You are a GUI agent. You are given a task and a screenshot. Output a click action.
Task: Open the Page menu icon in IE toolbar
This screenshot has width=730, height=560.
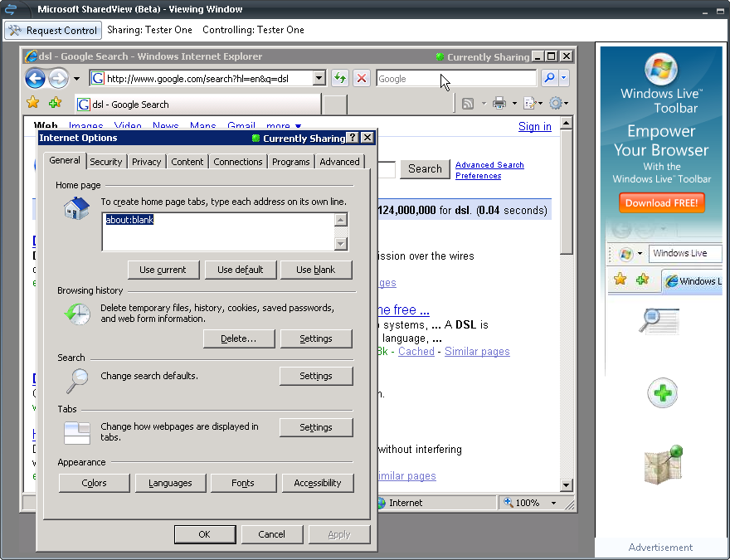click(x=530, y=104)
